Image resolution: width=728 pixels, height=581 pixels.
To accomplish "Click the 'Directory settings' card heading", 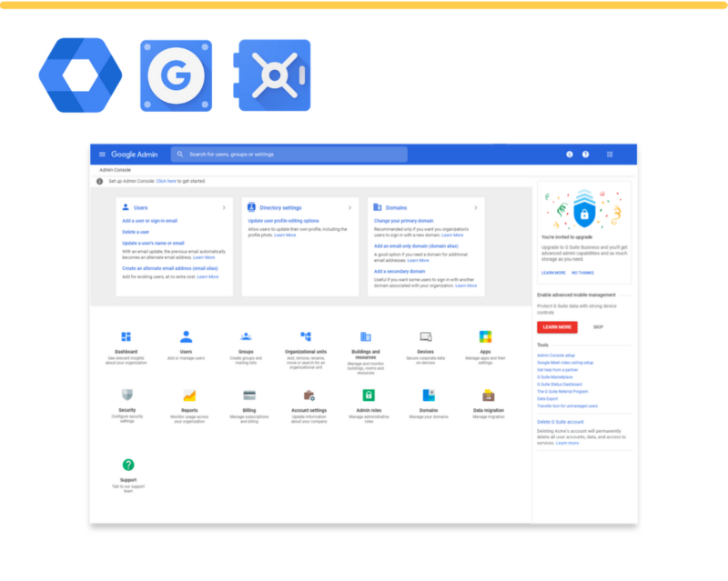I will click(x=280, y=208).
